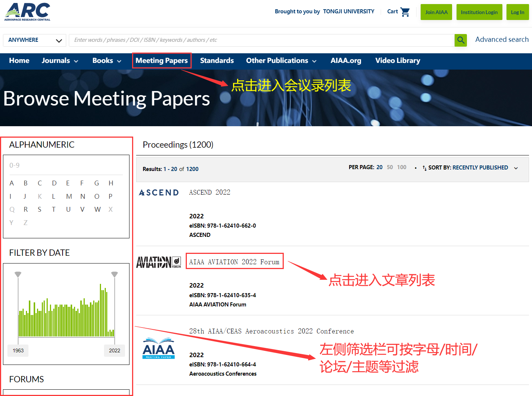Click the AIAA Meeting Paper logo
The width and height of the screenshot is (532, 396).
159,348
